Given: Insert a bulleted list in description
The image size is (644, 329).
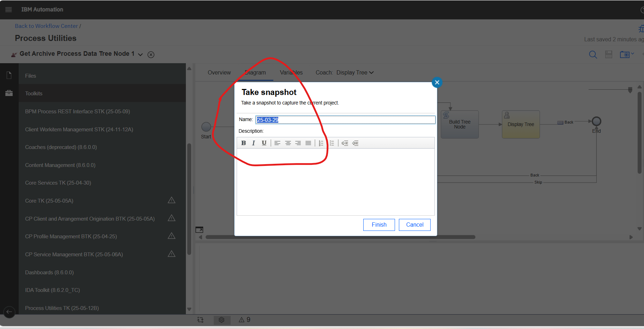Looking at the screenshot, I should (x=332, y=143).
